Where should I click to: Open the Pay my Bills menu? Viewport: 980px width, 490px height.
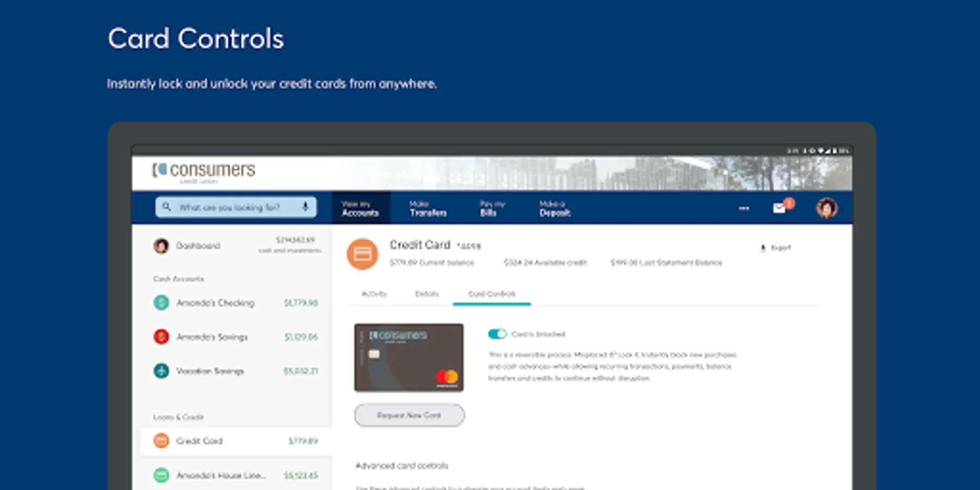492,208
